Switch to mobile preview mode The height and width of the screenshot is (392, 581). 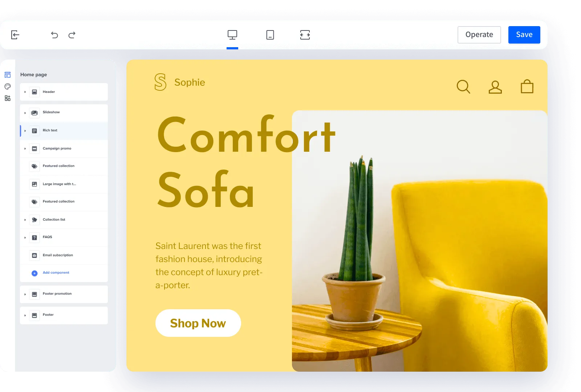click(270, 35)
